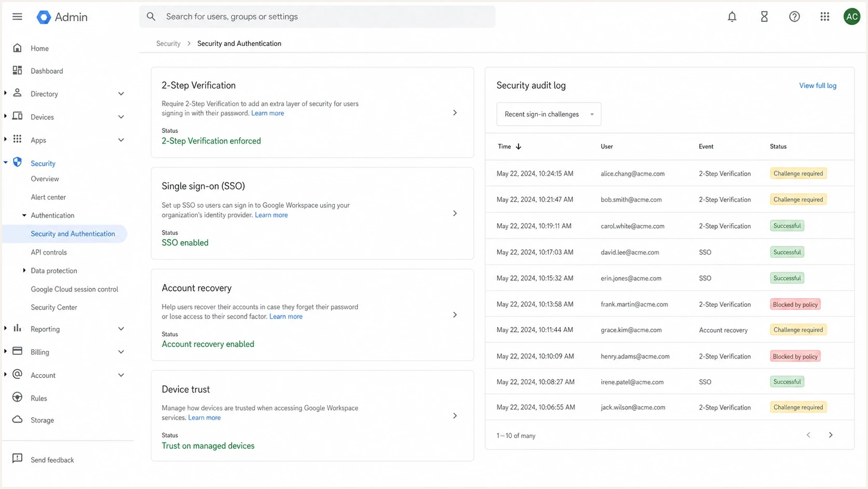The height and width of the screenshot is (489, 868).
Task: Open Single sign-on settings arrow
Action: coord(455,214)
